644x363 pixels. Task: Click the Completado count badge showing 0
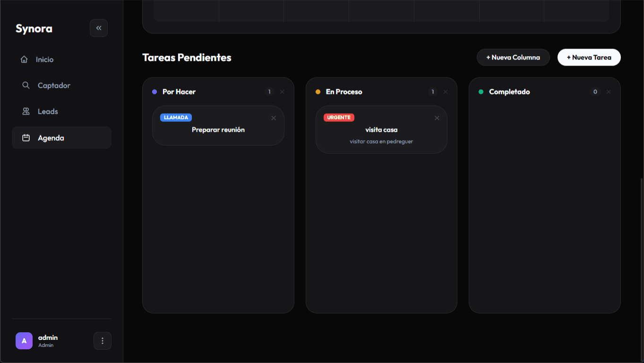click(595, 92)
